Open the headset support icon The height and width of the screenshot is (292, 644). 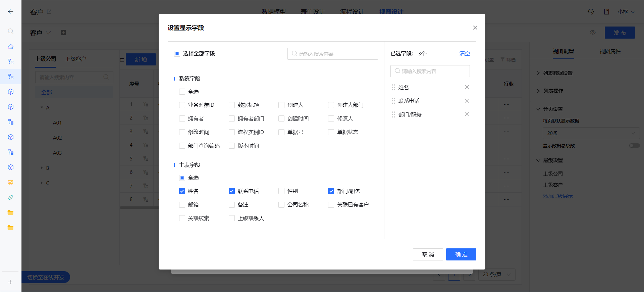(591, 11)
